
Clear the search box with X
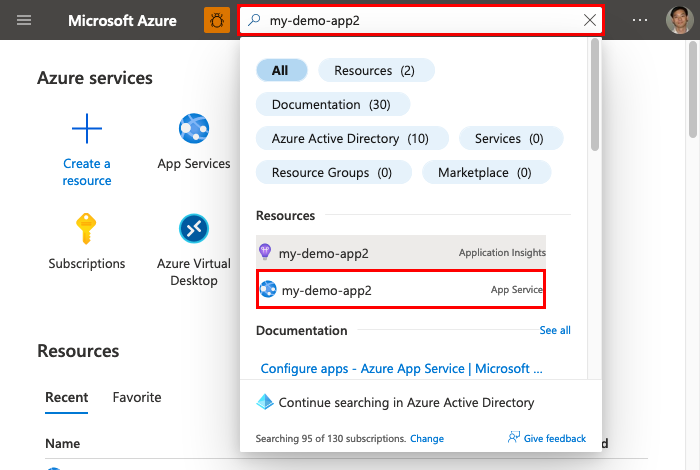[589, 20]
